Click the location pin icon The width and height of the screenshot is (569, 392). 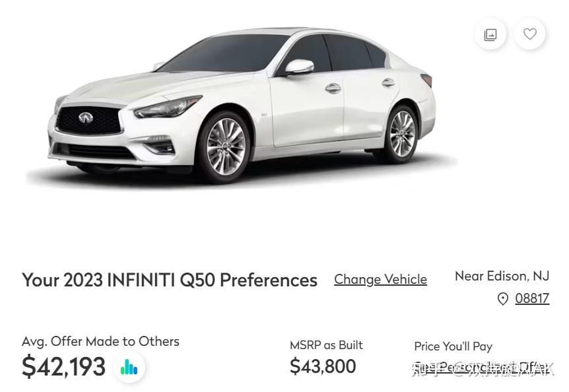(x=502, y=299)
